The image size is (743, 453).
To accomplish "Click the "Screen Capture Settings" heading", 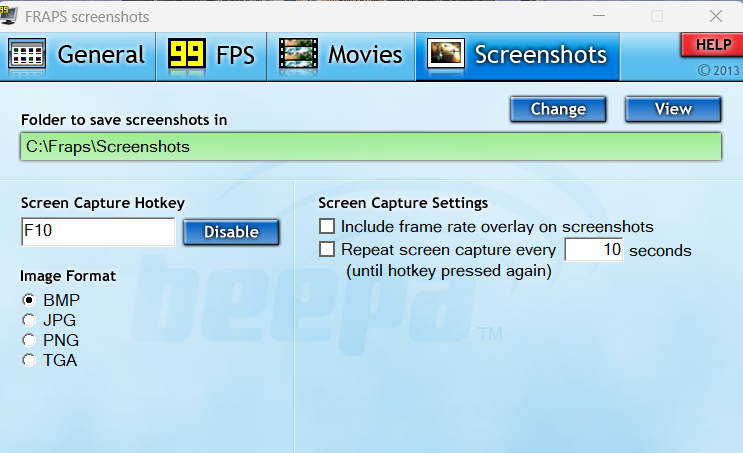I will click(x=403, y=203).
